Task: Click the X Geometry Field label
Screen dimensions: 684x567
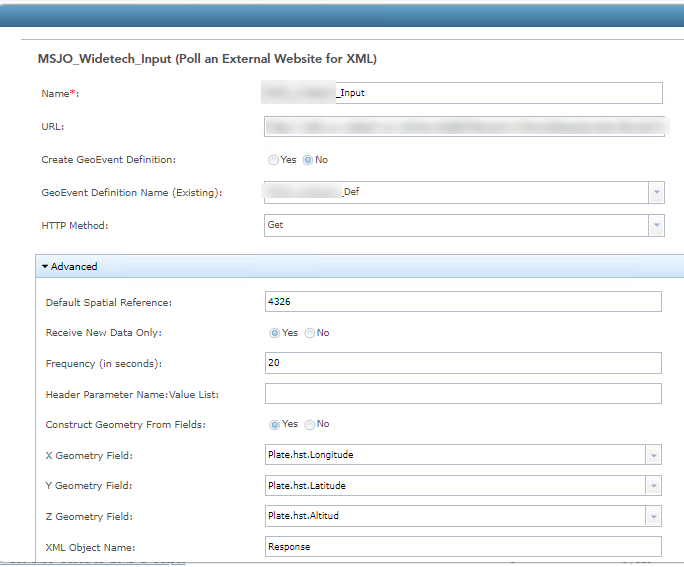Action: click(x=89, y=455)
